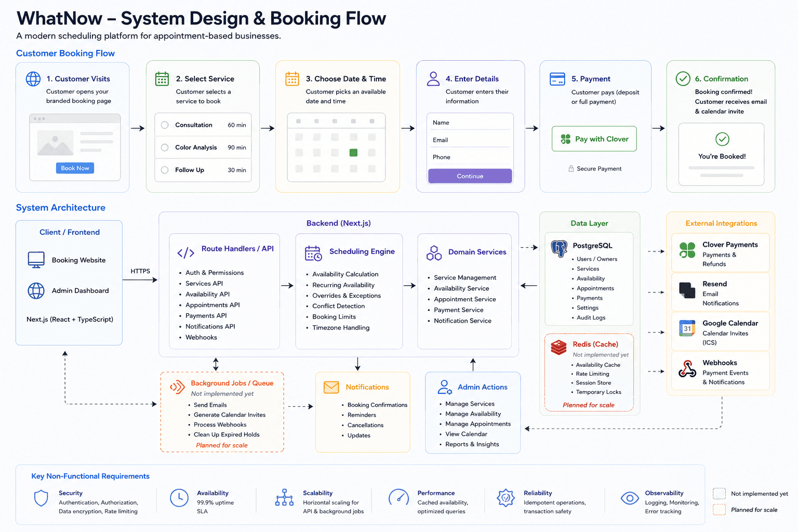This screenshot has height=532, width=798.
Task: Click the Google Calendar 31 icon
Action: point(687,328)
